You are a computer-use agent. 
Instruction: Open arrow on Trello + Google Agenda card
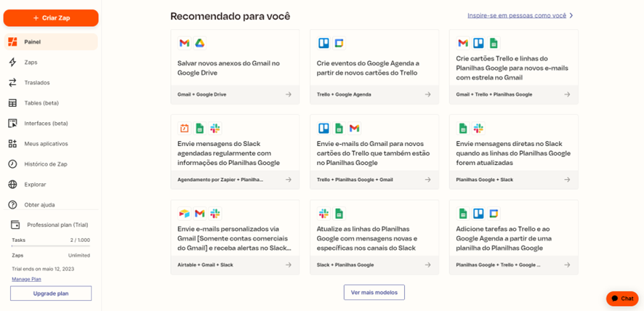pyautogui.click(x=427, y=94)
